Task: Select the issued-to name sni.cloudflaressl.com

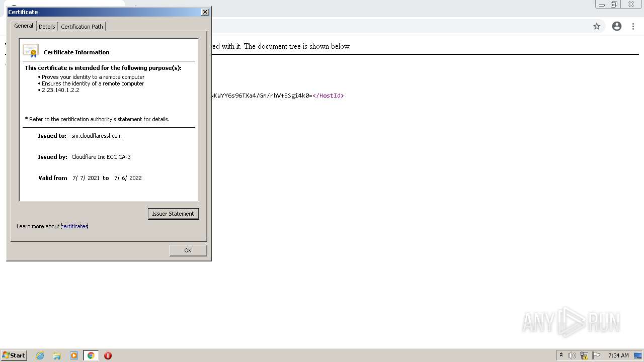Action: coord(97,136)
